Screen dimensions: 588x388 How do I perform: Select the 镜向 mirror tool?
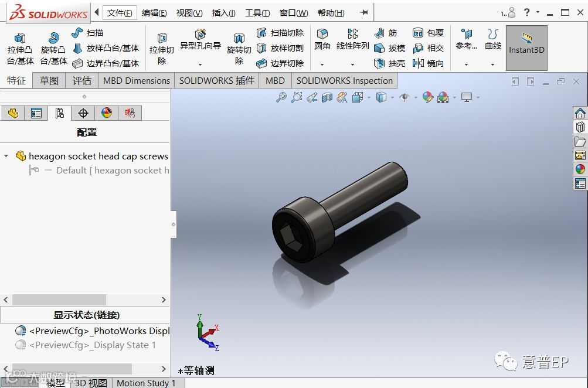point(428,63)
